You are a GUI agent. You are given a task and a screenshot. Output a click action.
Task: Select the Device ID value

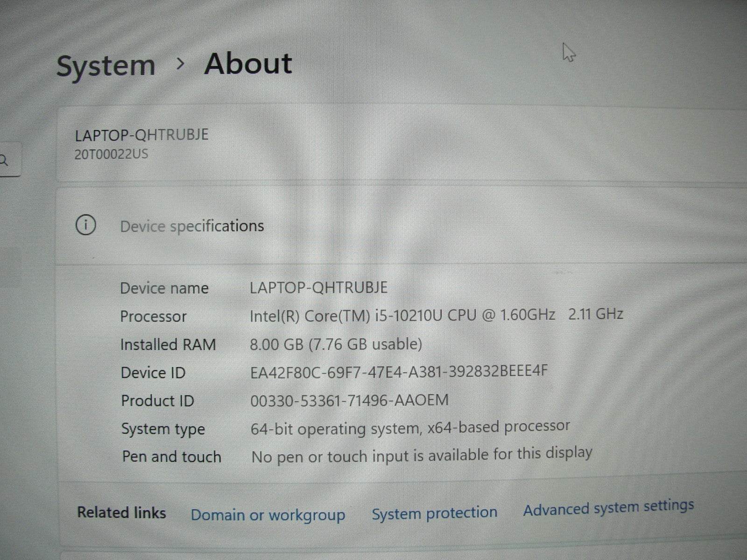[399, 372]
